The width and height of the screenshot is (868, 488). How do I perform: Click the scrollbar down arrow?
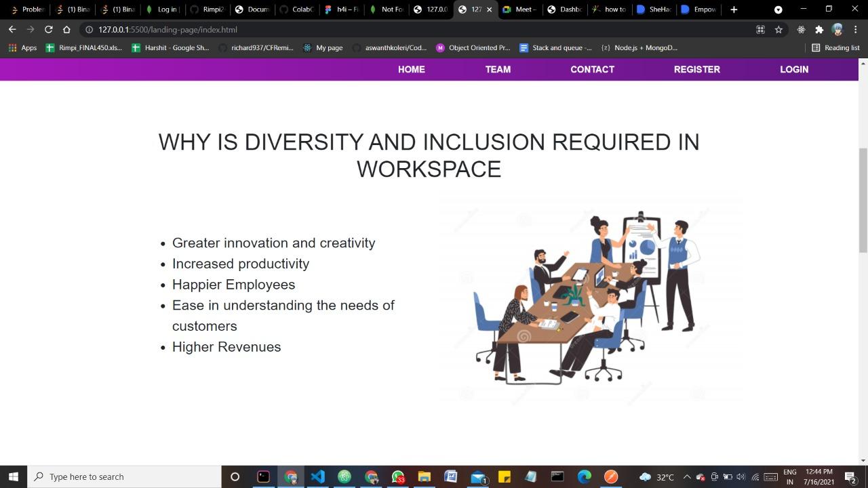coord(863,460)
